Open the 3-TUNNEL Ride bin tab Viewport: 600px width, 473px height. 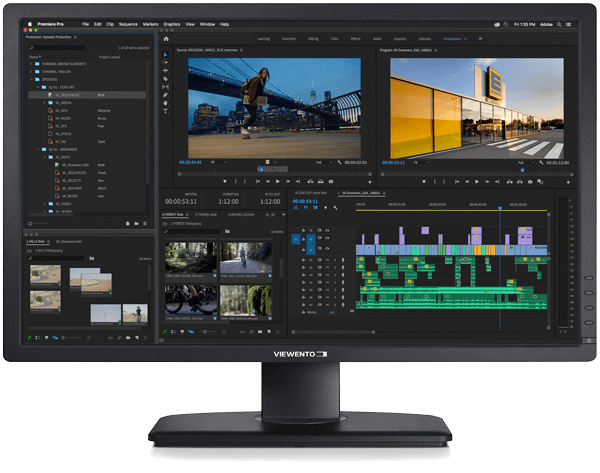(206, 215)
